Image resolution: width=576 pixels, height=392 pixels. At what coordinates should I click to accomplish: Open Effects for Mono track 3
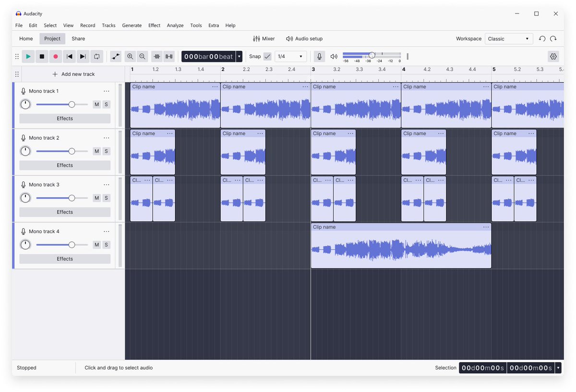pos(65,212)
